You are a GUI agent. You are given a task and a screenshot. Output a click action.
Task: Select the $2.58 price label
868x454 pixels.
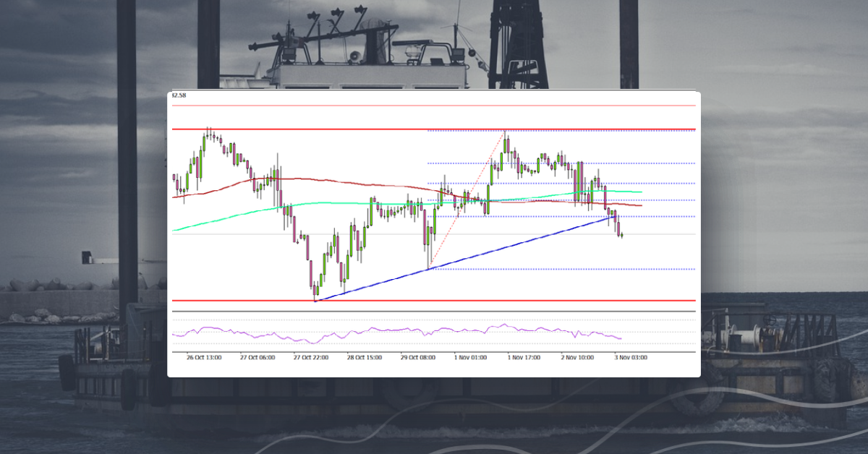pos(177,95)
